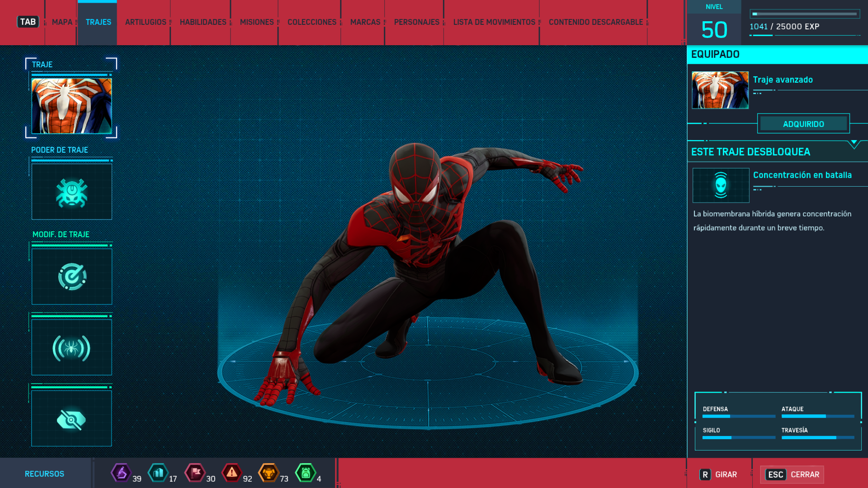Collapse the Este traje desbloquea section arrow
This screenshot has width=868, height=488.
[x=854, y=144]
